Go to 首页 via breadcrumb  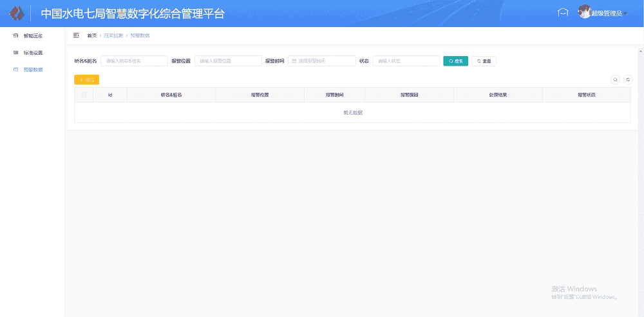[91, 35]
